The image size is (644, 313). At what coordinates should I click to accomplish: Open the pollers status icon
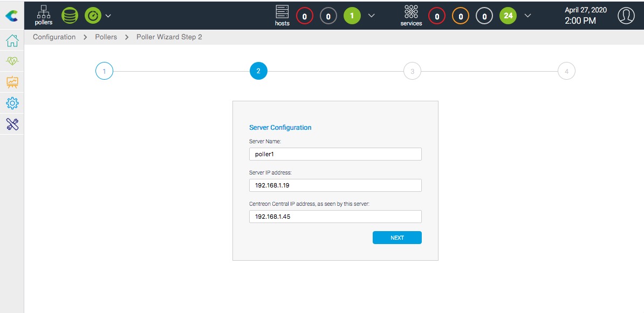pyautogui.click(x=44, y=15)
